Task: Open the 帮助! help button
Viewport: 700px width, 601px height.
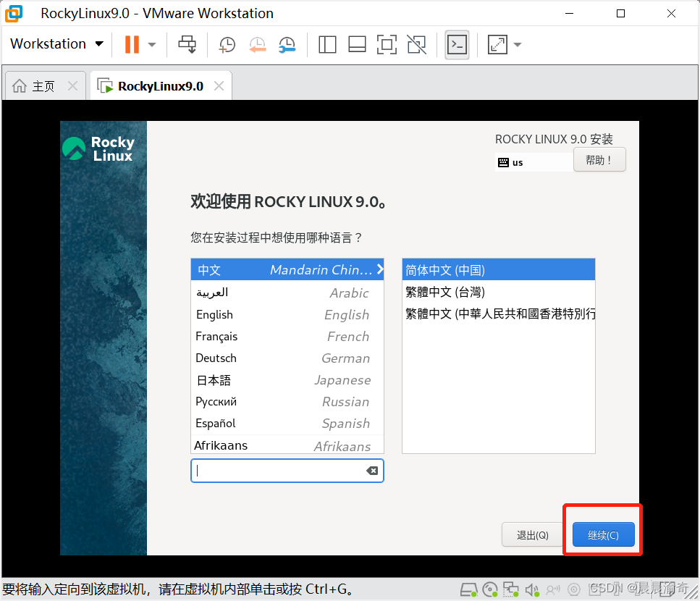Action: click(x=599, y=160)
